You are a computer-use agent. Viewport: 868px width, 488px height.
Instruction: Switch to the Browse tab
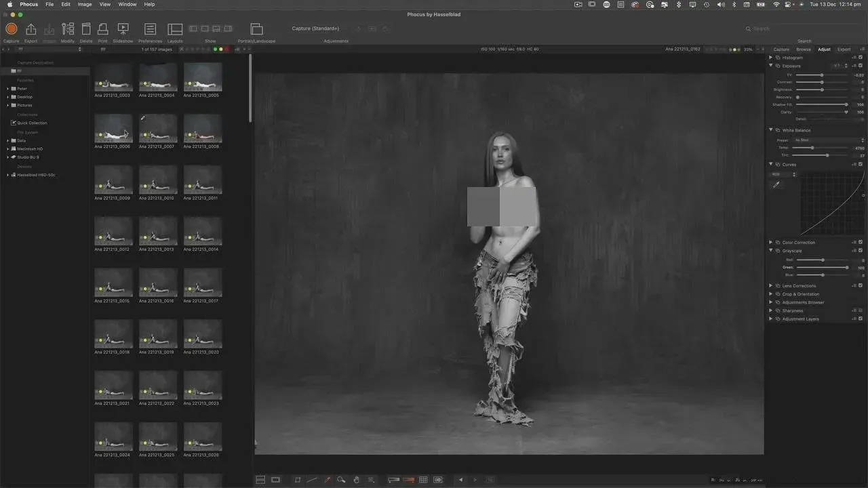tap(803, 49)
